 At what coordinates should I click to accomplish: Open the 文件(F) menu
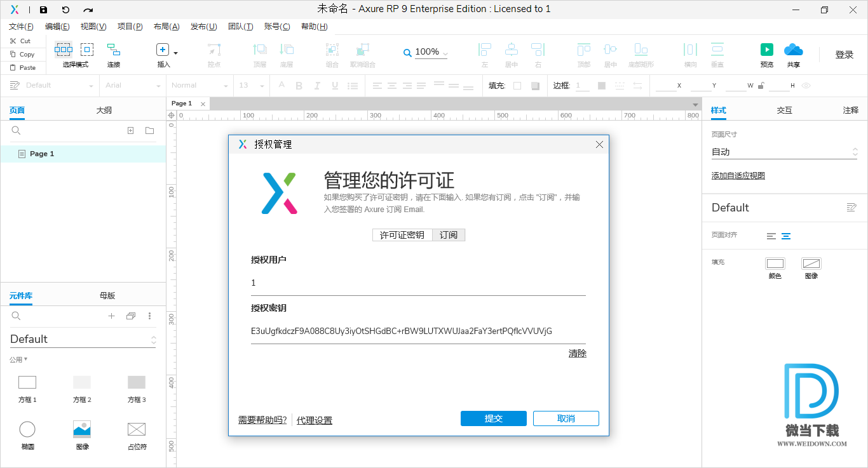click(x=21, y=27)
